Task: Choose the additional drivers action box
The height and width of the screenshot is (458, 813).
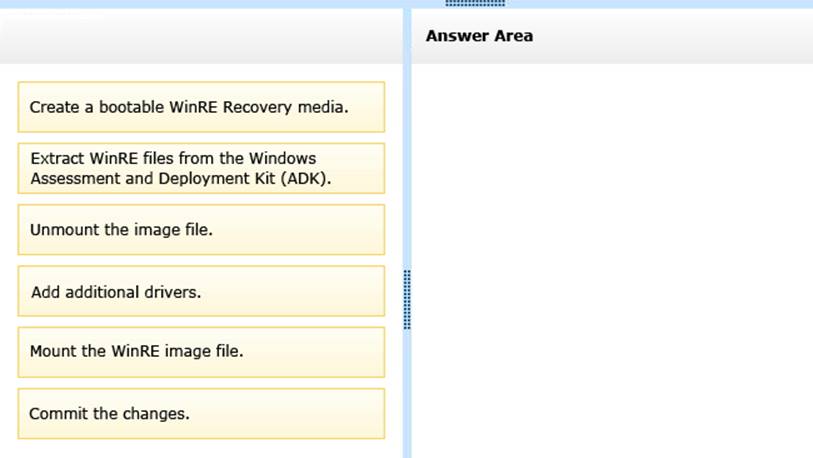Action: (x=200, y=292)
